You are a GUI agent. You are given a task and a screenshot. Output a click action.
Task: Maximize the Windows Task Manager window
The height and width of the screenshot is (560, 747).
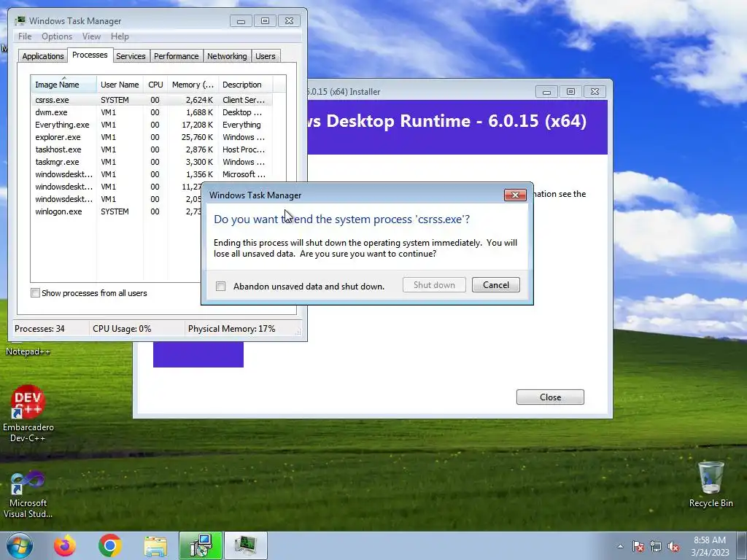point(265,21)
